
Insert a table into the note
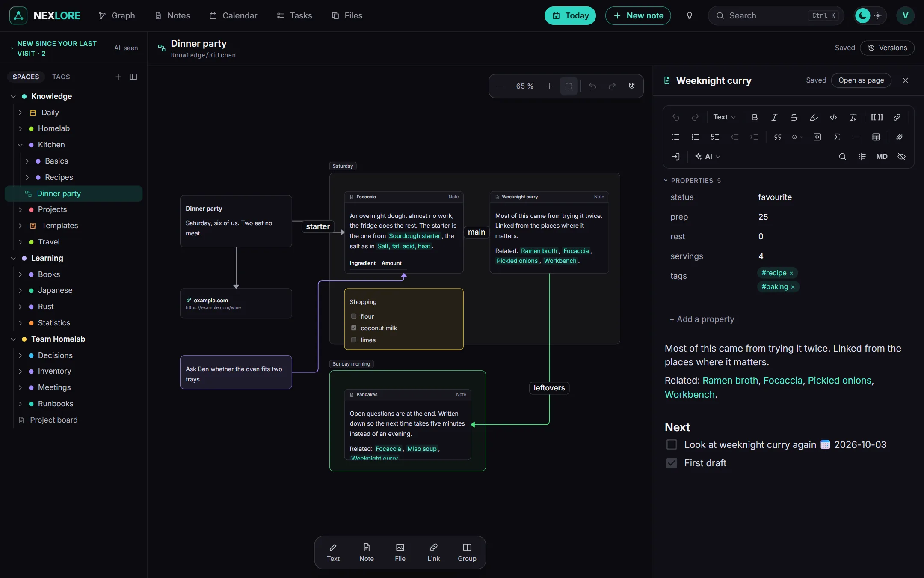[x=876, y=137]
